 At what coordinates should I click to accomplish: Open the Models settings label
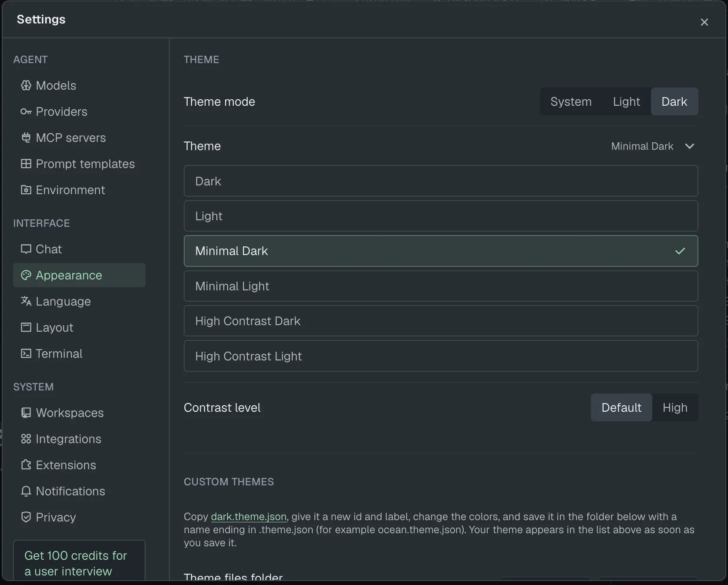[x=56, y=85]
